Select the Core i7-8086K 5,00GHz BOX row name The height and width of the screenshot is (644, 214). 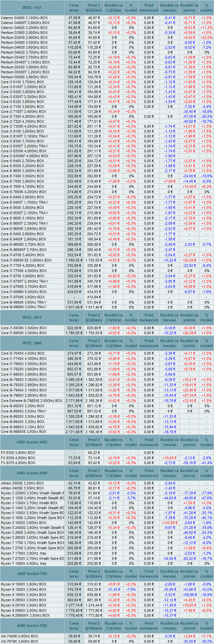click(24, 292)
